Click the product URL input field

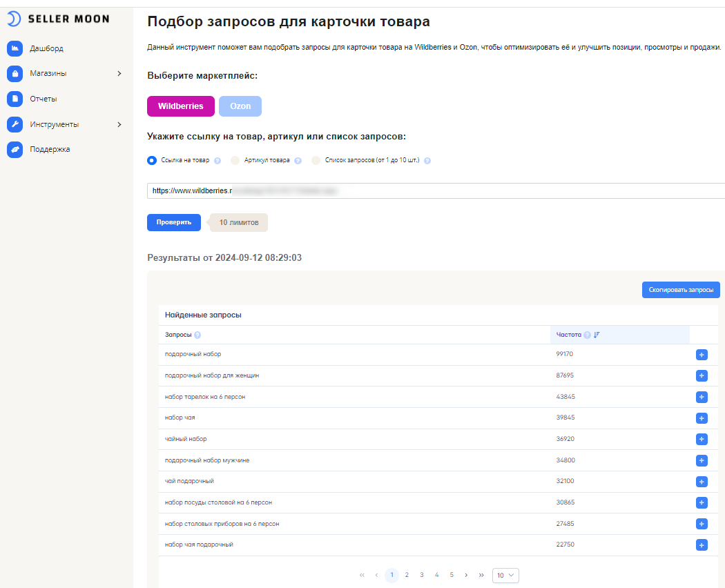(x=436, y=191)
